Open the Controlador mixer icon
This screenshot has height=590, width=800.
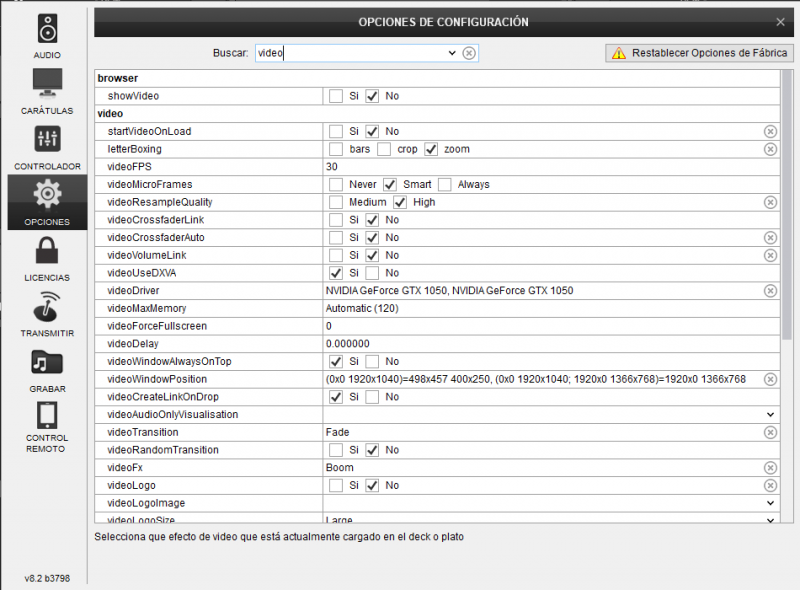pos(47,138)
